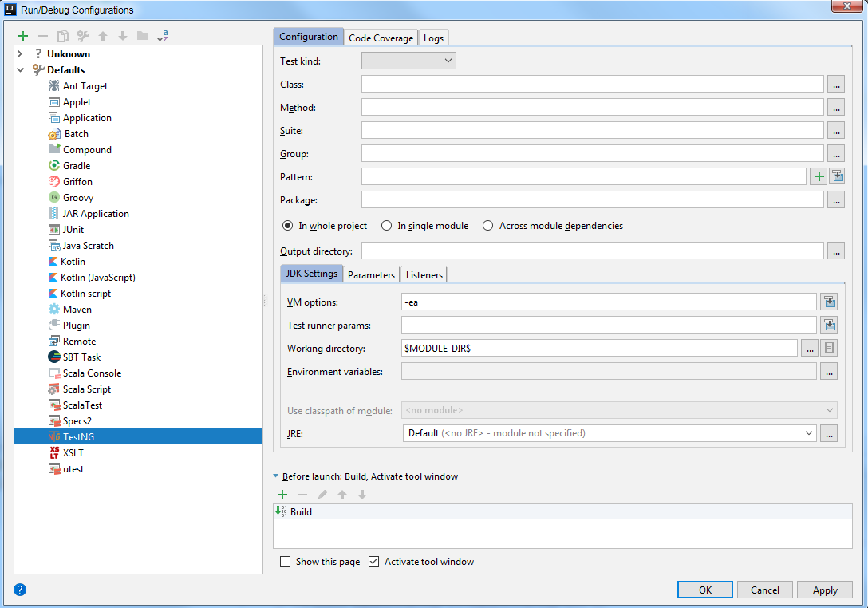
Task: Open the Parameters tab
Action: pyautogui.click(x=371, y=274)
